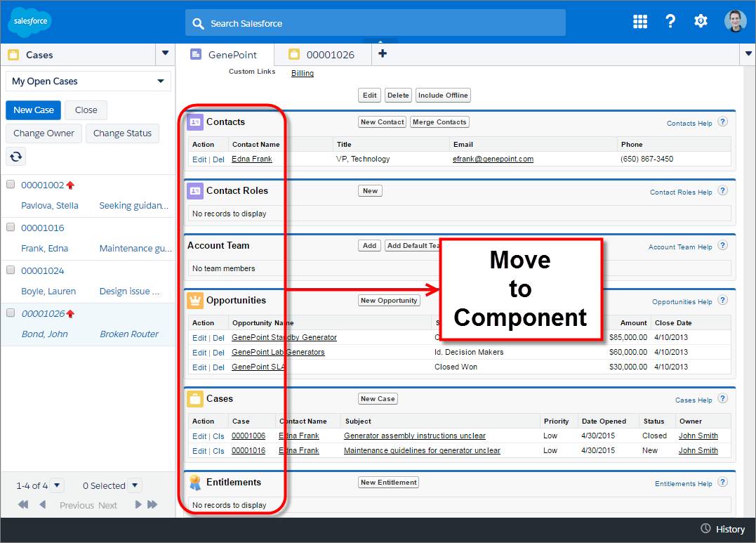Click New Contact button
The image size is (756, 543).
click(x=383, y=122)
